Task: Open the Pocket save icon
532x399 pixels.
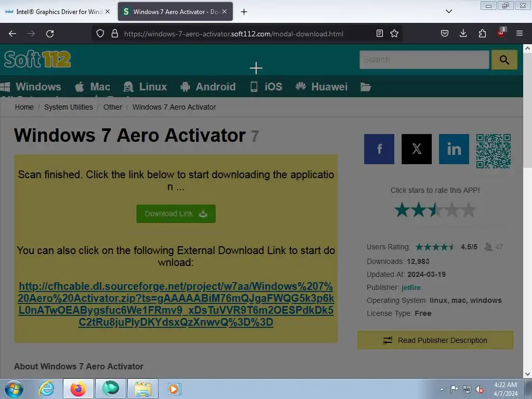Action: click(x=445, y=34)
